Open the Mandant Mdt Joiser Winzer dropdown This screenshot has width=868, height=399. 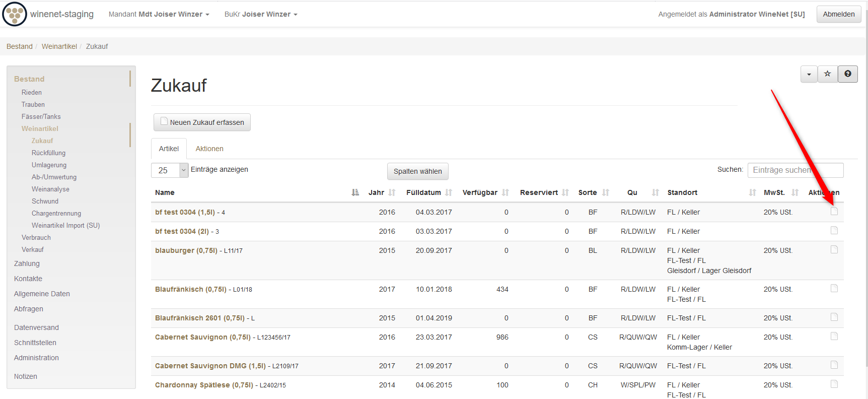click(x=159, y=14)
